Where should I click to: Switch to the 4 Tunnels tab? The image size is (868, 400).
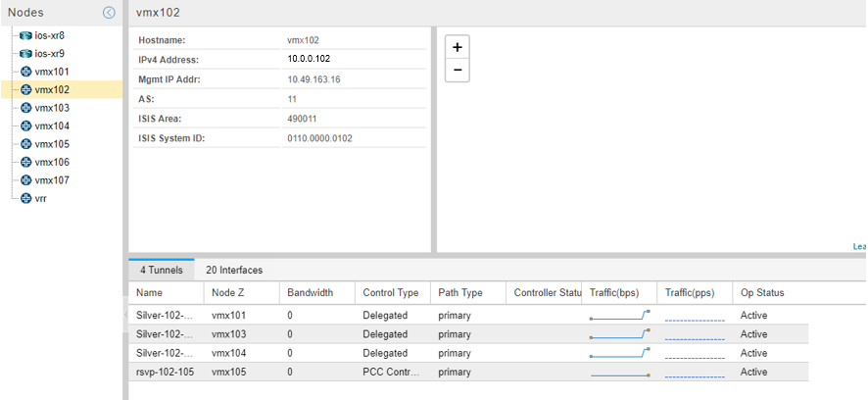click(x=161, y=270)
